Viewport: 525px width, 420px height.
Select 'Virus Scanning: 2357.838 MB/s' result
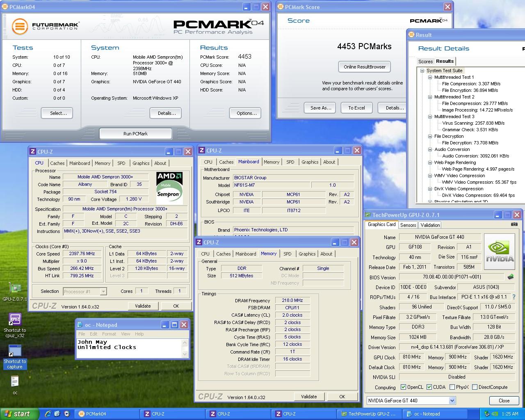473,123
